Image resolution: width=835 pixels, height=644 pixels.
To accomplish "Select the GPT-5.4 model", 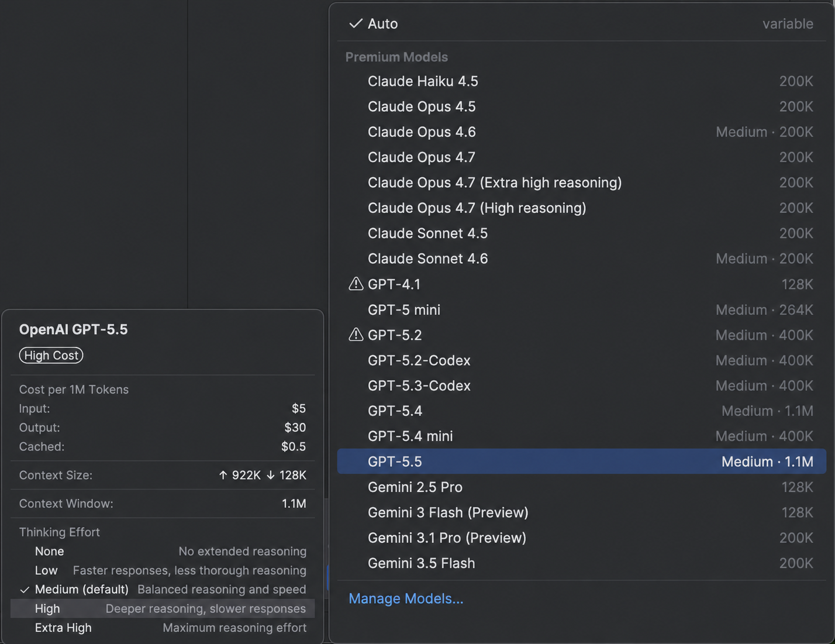I will coord(581,411).
